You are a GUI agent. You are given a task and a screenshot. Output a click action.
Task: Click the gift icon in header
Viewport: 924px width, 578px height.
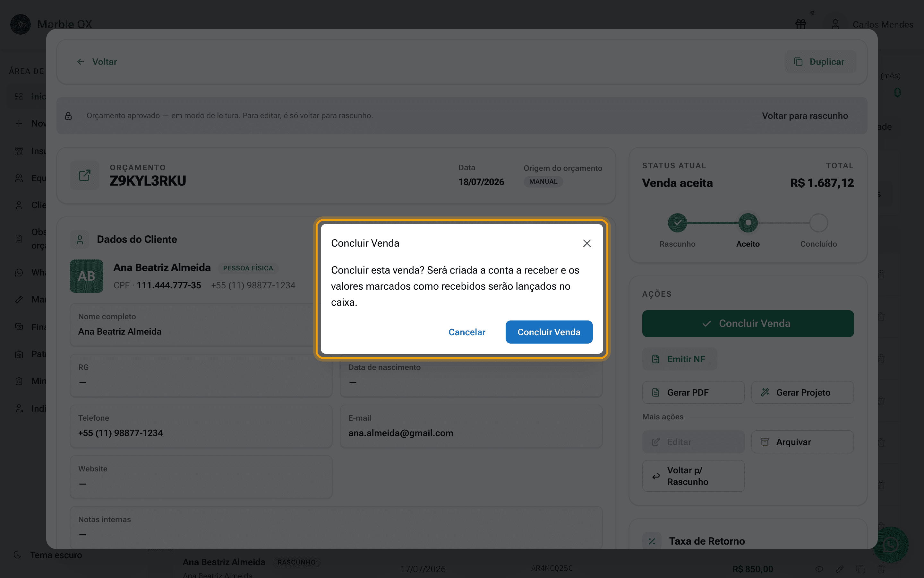[801, 24]
